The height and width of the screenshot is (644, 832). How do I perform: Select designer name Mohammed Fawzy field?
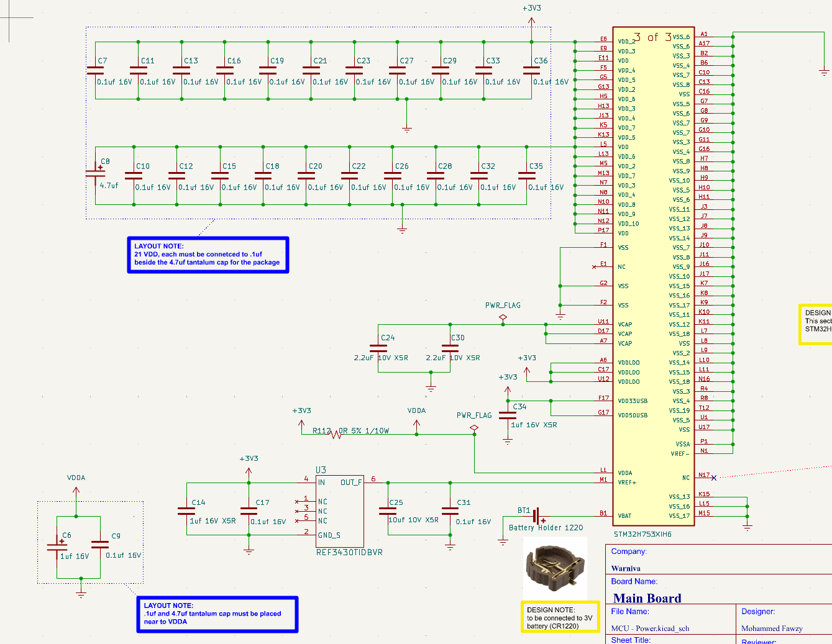(772, 628)
